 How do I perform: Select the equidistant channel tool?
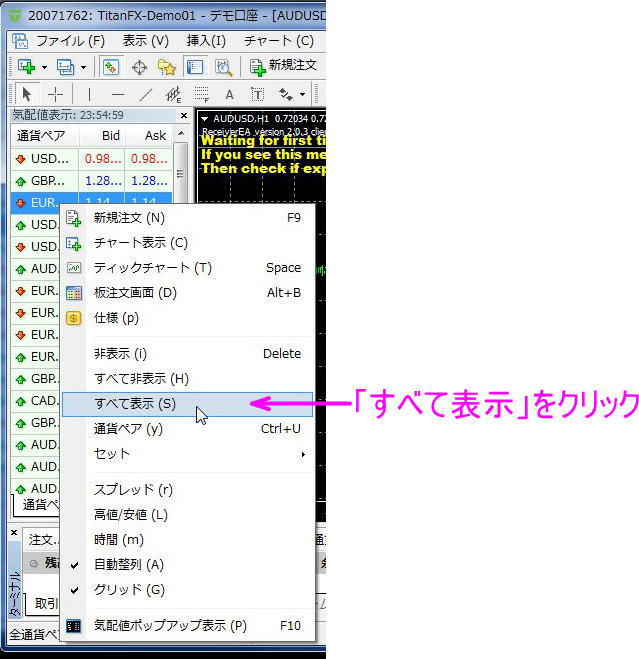click(173, 94)
